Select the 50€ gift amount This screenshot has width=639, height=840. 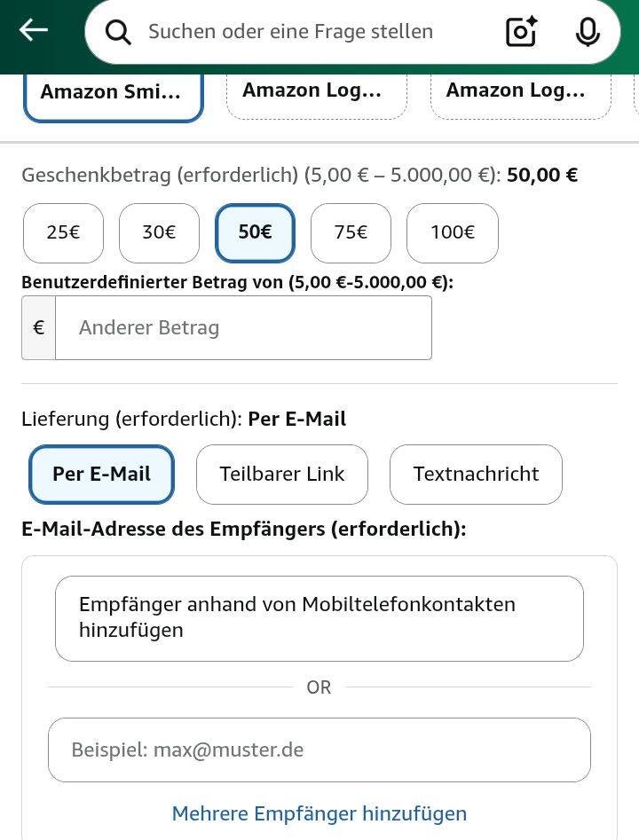pos(255,232)
